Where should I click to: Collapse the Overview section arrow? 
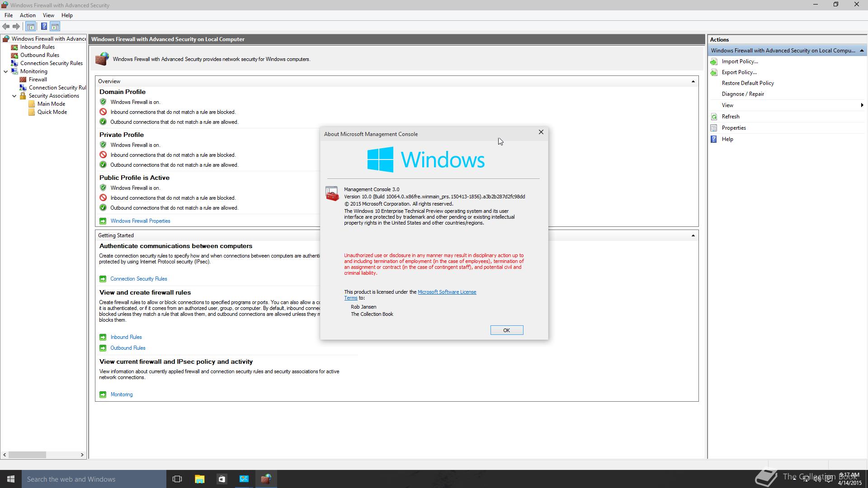693,81
